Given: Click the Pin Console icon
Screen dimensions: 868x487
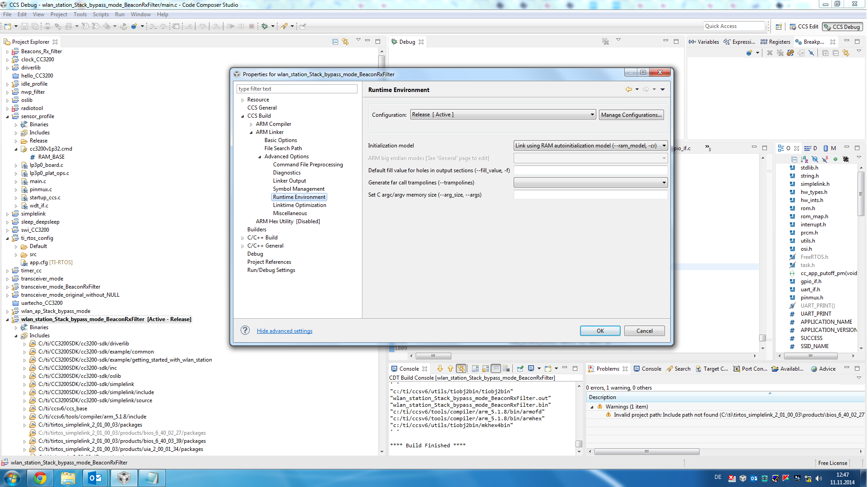Looking at the screenshot, I should (x=520, y=369).
